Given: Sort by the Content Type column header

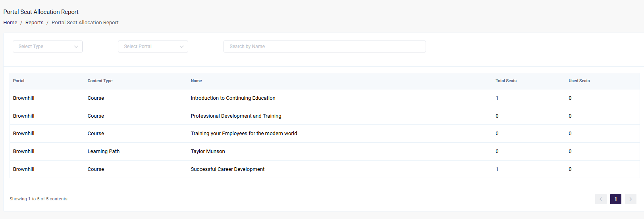Looking at the screenshot, I should tap(100, 81).
